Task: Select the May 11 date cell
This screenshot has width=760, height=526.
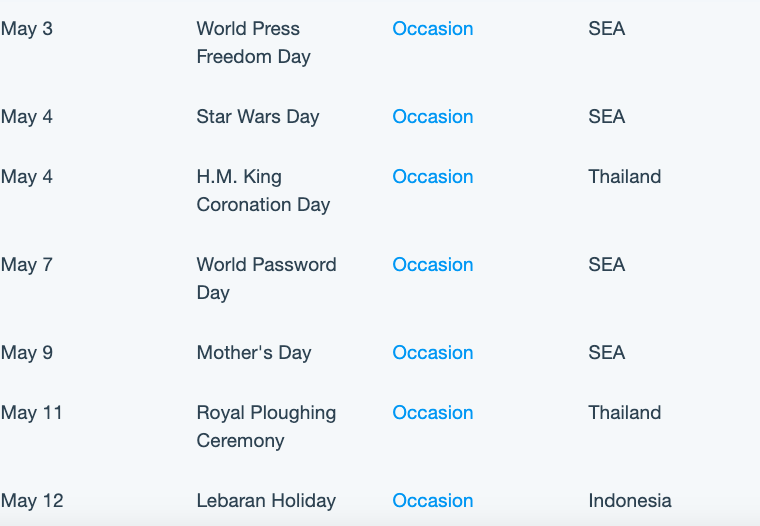Action: pos(32,413)
